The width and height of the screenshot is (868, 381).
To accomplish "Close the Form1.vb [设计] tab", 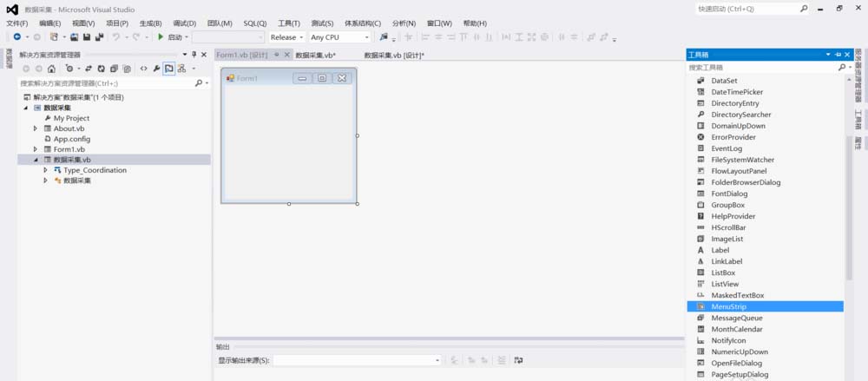I will 286,55.
